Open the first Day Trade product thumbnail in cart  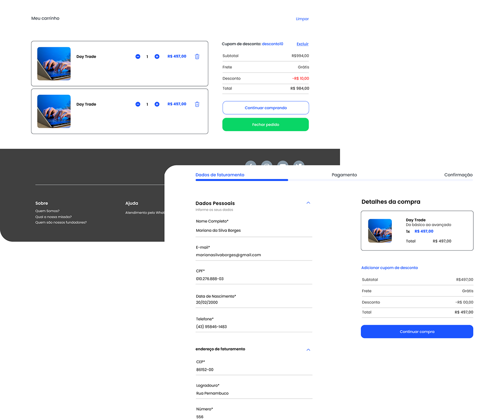click(x=54, y=63)
